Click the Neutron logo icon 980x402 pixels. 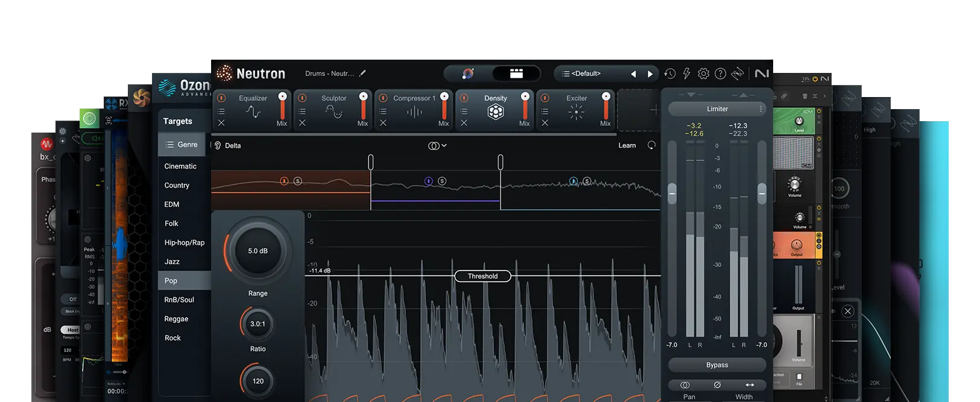click(x=224, y=73)
